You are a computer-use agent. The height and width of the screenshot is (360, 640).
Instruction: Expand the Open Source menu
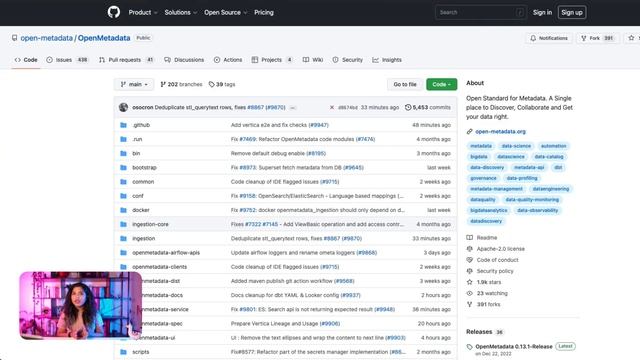coord(225,12)
